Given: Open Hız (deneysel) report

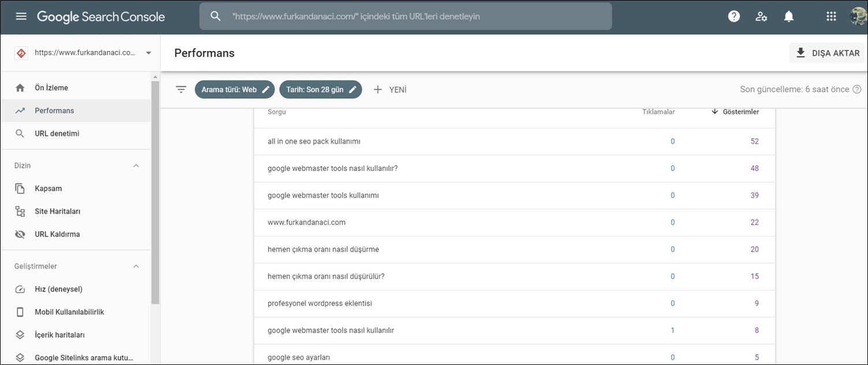Looking at the screenshot, I should [75, 289].
